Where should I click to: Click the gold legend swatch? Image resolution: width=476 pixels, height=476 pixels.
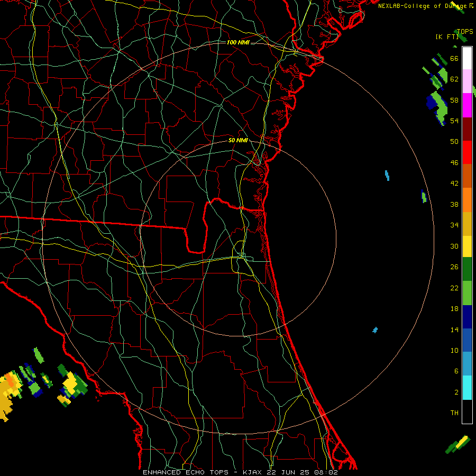coord(467,224)
